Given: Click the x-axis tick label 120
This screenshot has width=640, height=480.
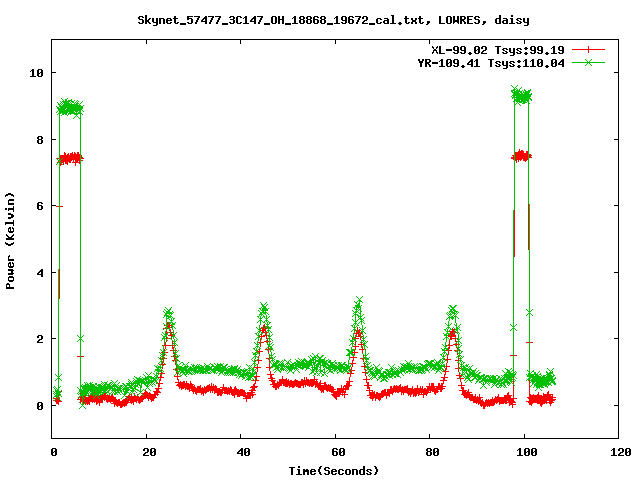Looking at the screenshot, I should (x=621, y=452).
